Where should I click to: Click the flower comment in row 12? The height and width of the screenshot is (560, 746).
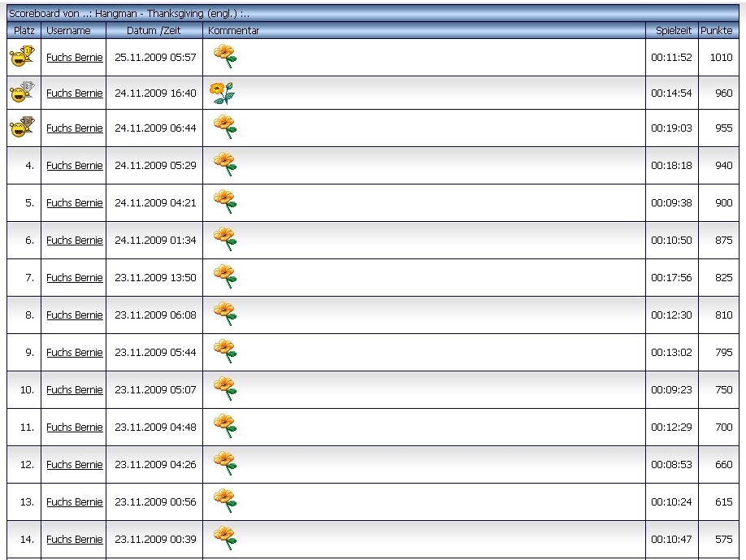pyautogui.click(x=225, y=463)
